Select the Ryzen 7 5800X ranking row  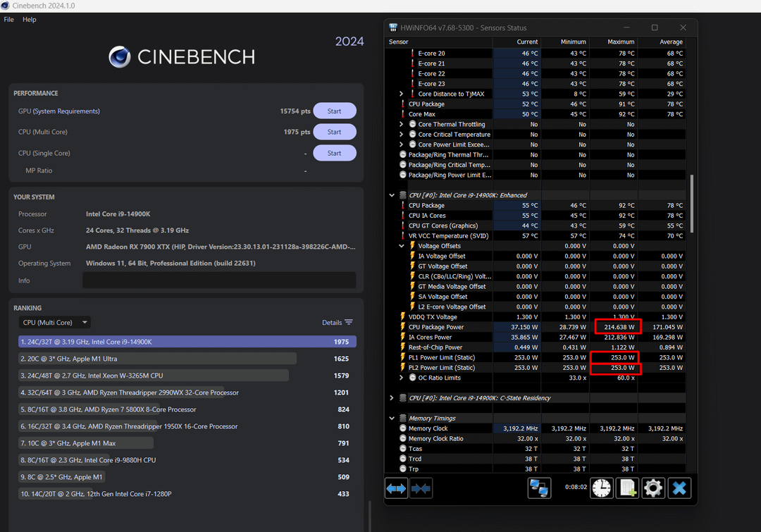pos(187,409)
